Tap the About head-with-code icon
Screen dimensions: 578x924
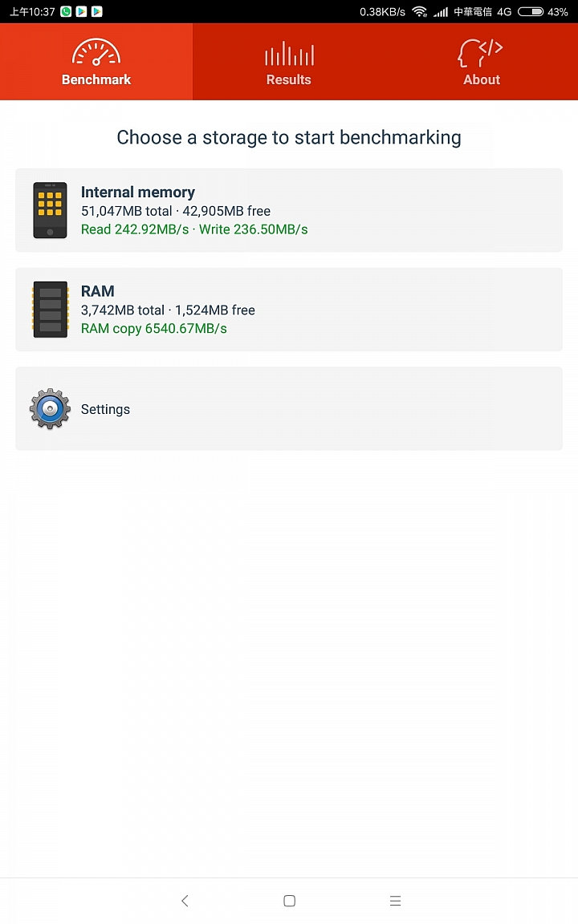point(481,53)
